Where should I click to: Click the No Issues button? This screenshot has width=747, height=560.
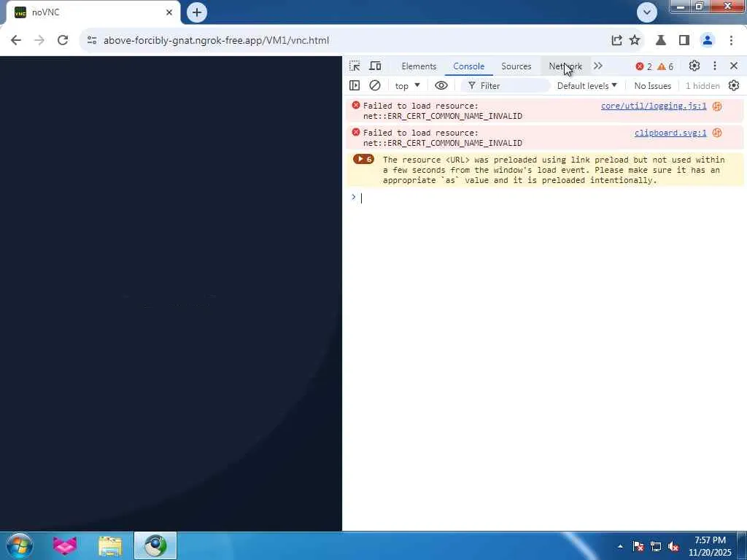pos(653,86)
